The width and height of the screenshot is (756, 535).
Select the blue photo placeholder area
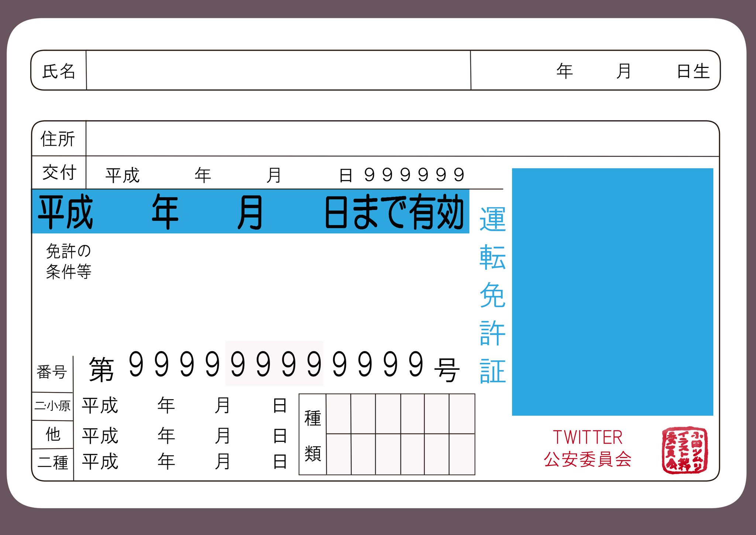pos(613,292)
